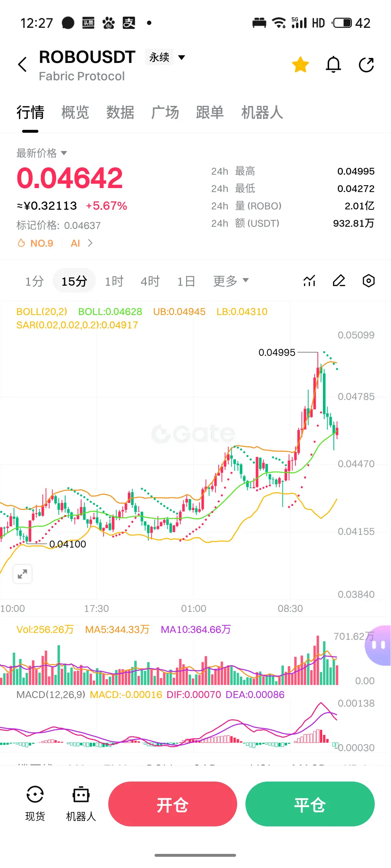Tap the red 开仓 button
391x868 pixels.
click(x=173, y=804)
